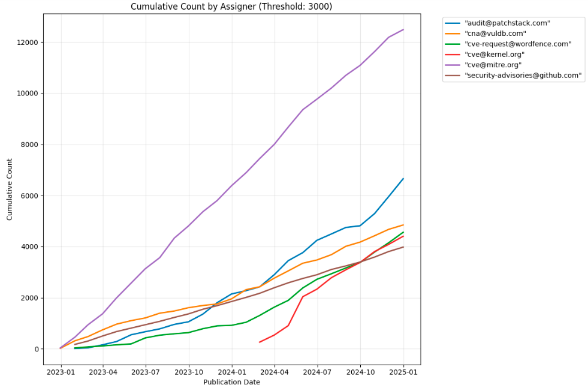Click the y-axis tick label 0
Image resolution: width=588 pixels, height=388 pixels.
pyautogui.click(x=37, y=349)
